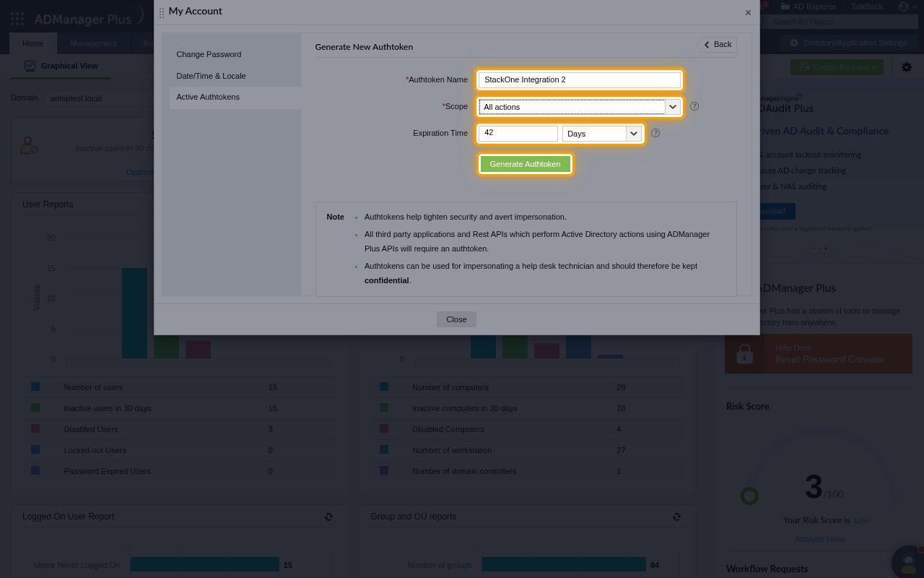
Task: Click the Help Desk lock icon
Action: point(744,354)
